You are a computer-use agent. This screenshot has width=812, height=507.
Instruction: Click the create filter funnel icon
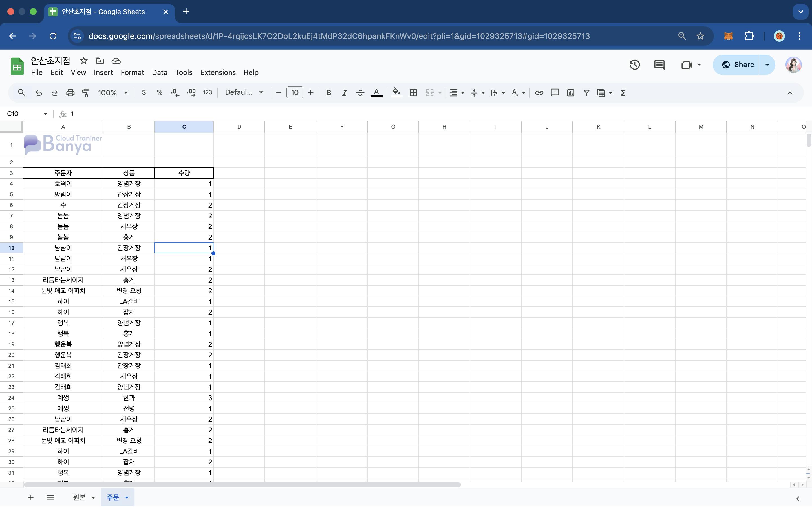click(586, 93)
